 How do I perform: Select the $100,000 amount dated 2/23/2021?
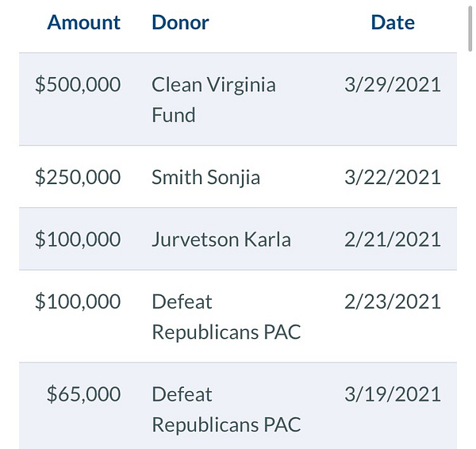click(78, 301)
